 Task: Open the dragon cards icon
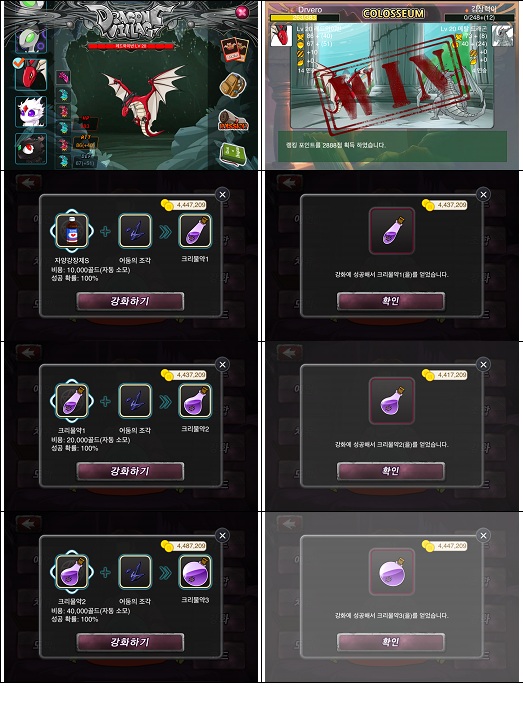tap(235, 50)
